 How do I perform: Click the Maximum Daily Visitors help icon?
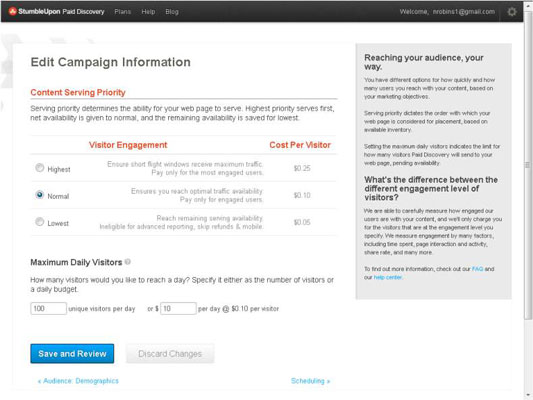click(128, 262)
